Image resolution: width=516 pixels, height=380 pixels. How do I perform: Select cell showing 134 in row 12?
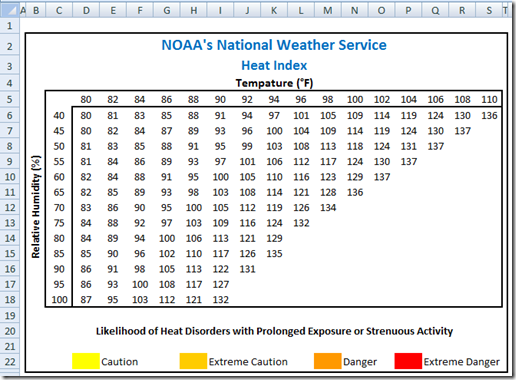(328, 208)
